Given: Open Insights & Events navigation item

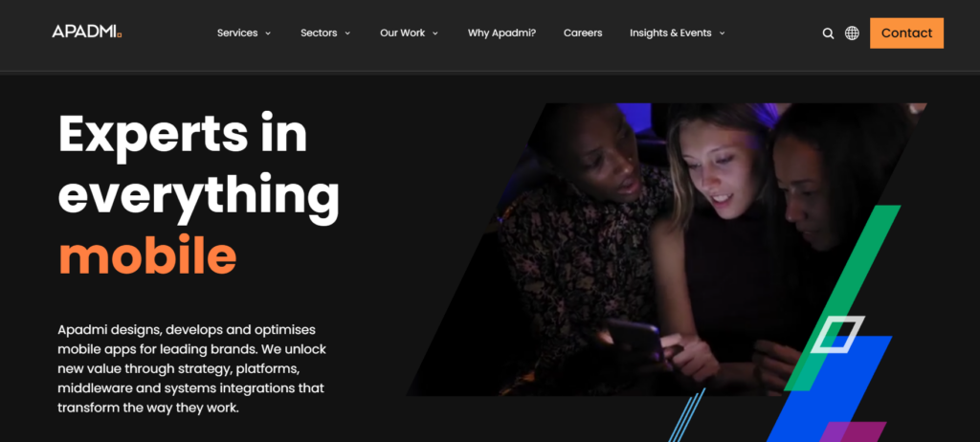Looking at the screenshot, I should 671,33.
